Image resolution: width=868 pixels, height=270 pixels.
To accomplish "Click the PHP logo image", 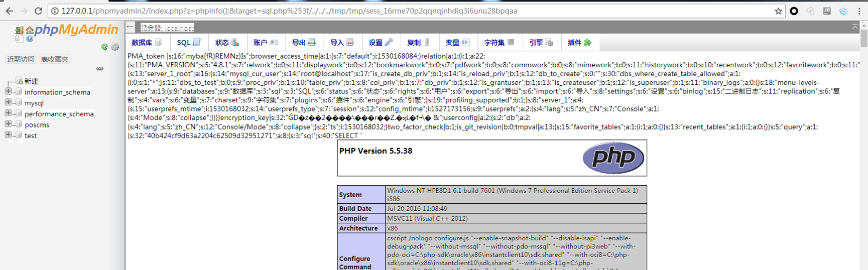I will point(613,158).
